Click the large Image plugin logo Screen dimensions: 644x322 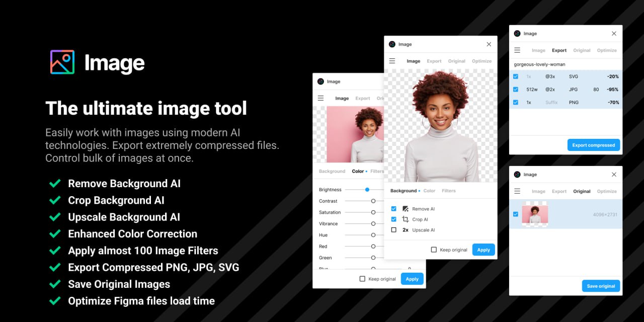click(x=62, y=62)
